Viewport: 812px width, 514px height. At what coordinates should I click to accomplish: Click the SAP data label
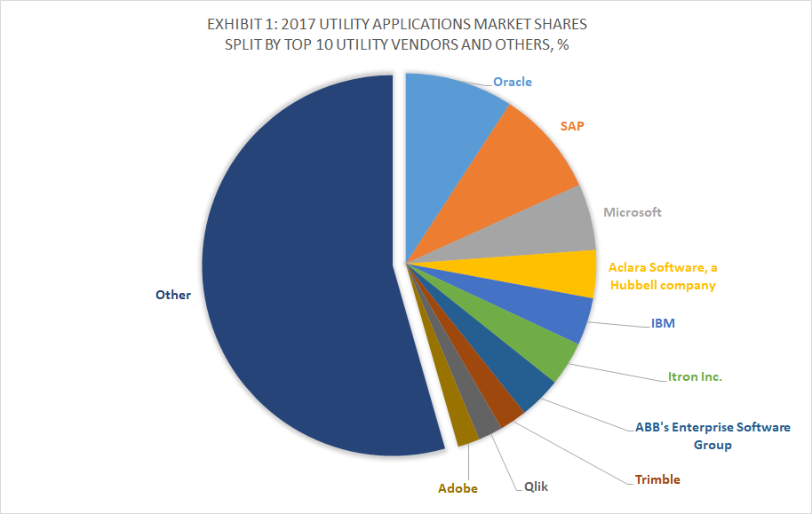tap(573, 125)
